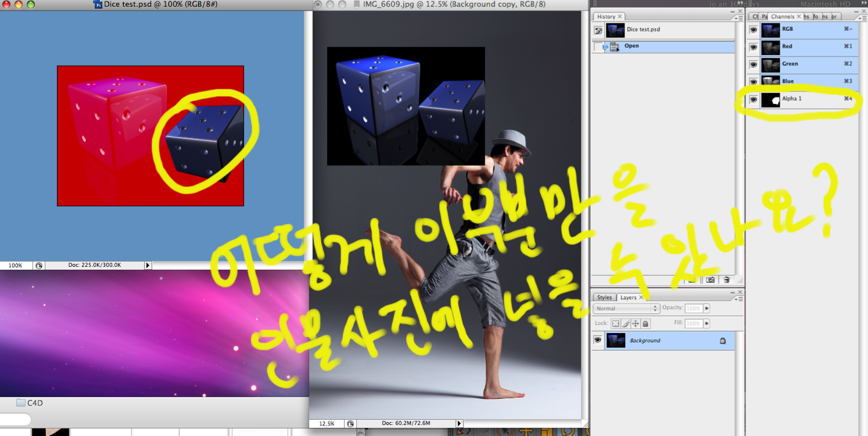Open the Normal blend mode dropdown
This screenshot has height=436, width=868.
tap(626, 309)
